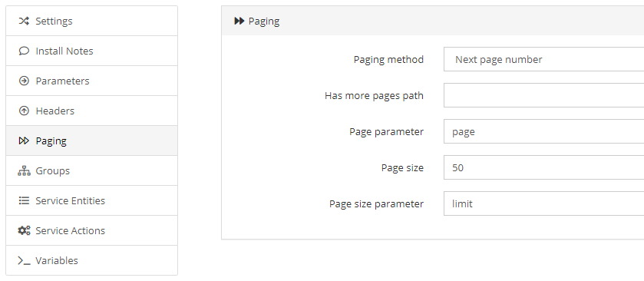
Task: Click the Install Notes speech bubble icon
Action: tap(24, 51)
